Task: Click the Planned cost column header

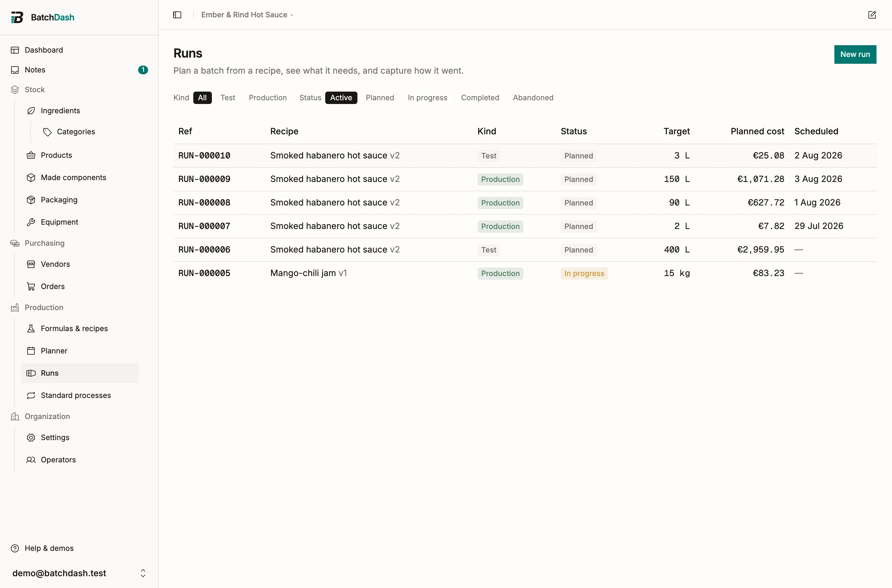Action: pyautogui.click(x=757, y=131)
